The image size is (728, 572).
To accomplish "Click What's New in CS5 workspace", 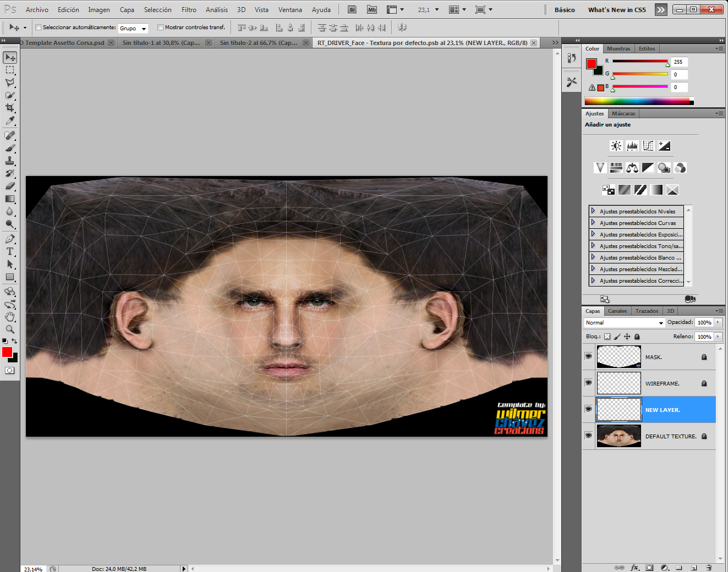I will point(617,10).
